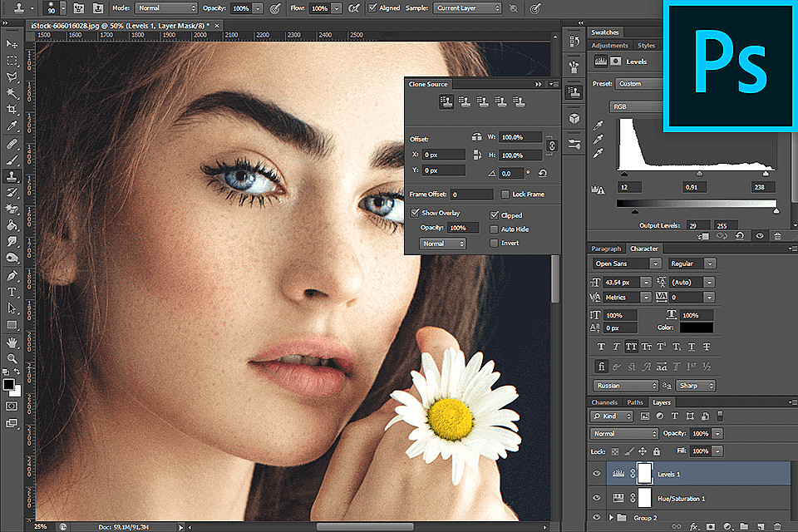Open the brush Mode dropdown set to Normal
798x532 pixels.
pyautogui.click(x=166, y=7)
